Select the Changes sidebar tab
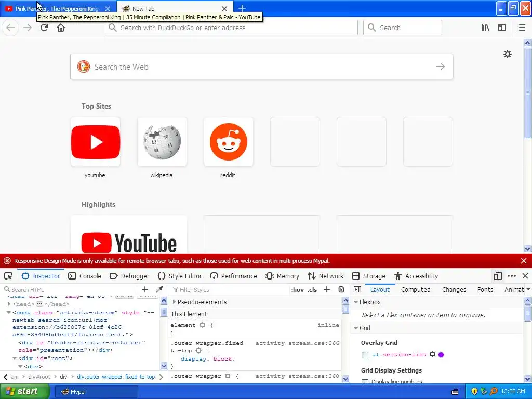532x399 pixels. [454, 290]
